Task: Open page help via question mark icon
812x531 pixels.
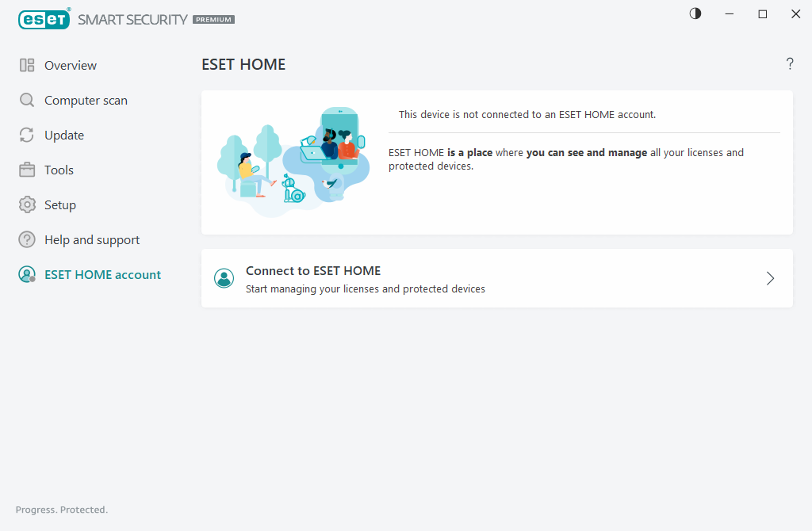Action: (x=790, y=64)
